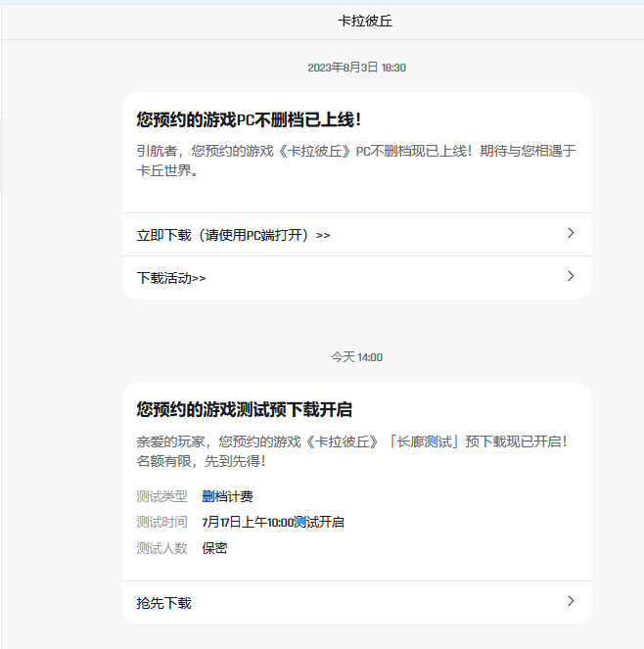The image size is (644, 649).
Task: Click 7月17日上午10:00测试开启 value
Action: tap(273, 523)
